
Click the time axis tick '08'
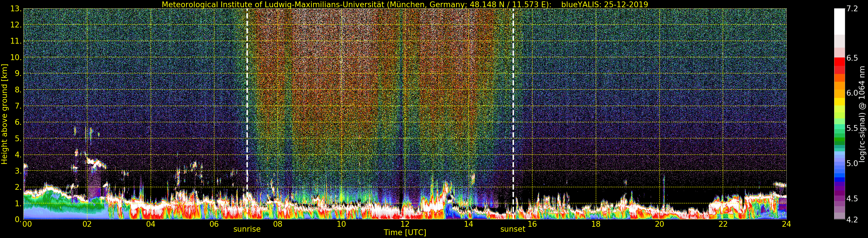pyautogui.click(x=278, y=224)
